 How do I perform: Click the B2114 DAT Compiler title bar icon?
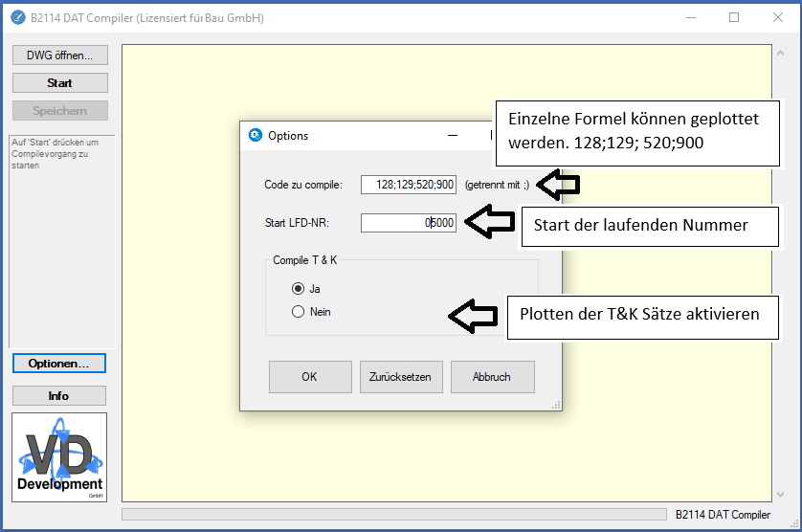click(18, 17)
